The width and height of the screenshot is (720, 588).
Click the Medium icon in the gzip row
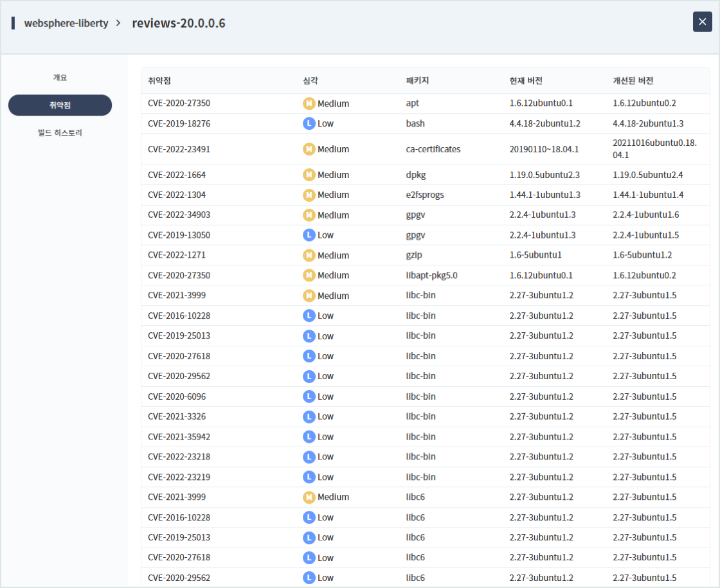tap(309, 255)
